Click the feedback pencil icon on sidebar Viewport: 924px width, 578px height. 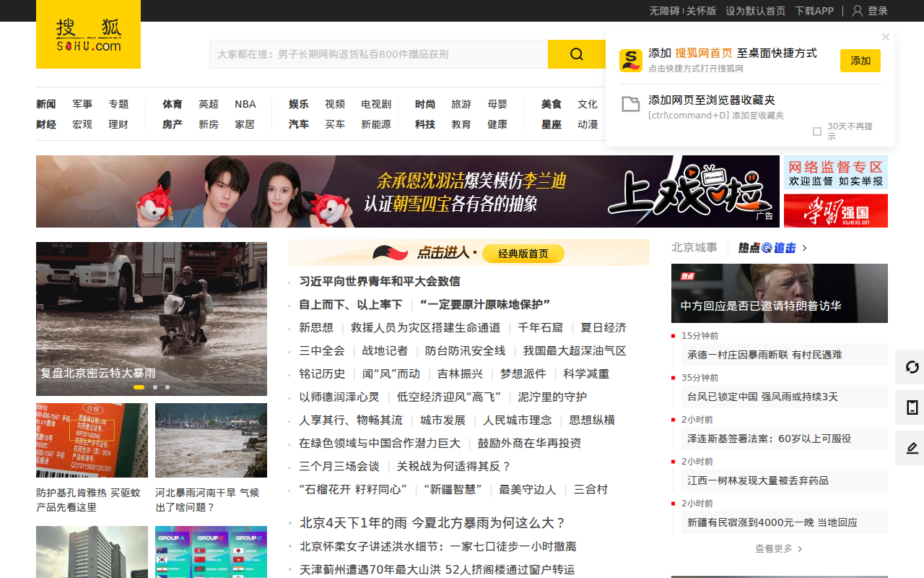pyautogui.click(x=912, y=448)
